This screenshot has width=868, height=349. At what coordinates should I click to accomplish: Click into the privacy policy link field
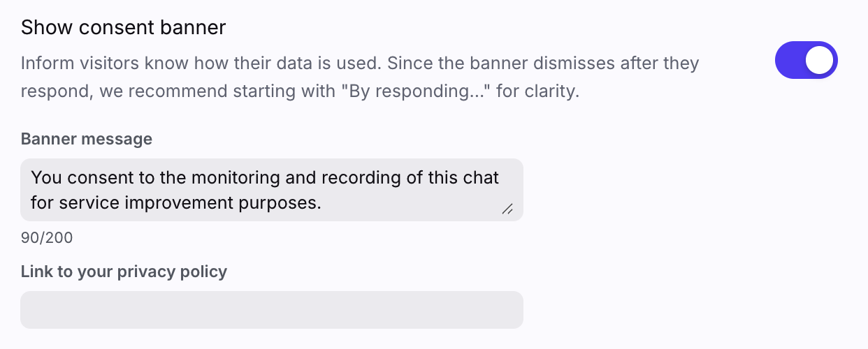click(271, 309)
